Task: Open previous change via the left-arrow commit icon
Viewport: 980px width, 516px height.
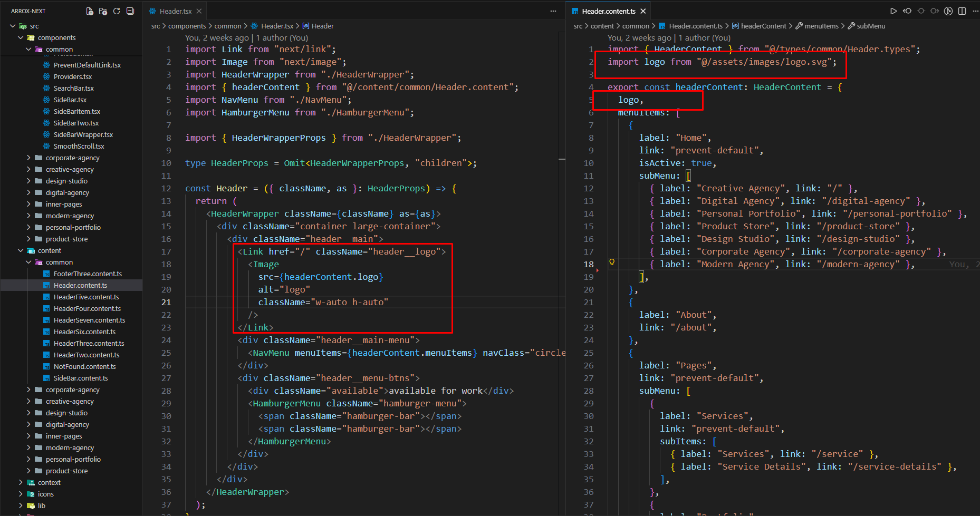Action: point(907,11)
